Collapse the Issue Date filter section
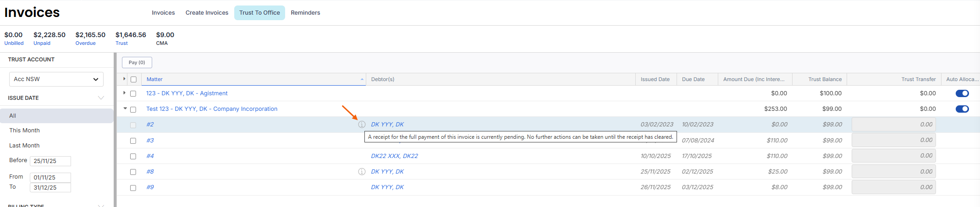Screen dimensions: 980x207 pos(101,98)
